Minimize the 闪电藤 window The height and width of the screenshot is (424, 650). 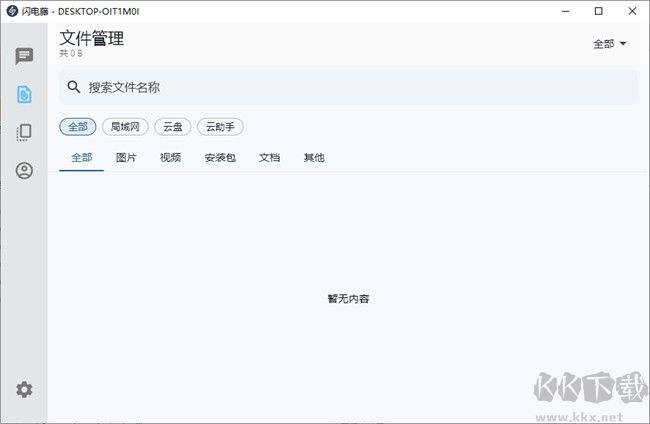pos(565,11)
